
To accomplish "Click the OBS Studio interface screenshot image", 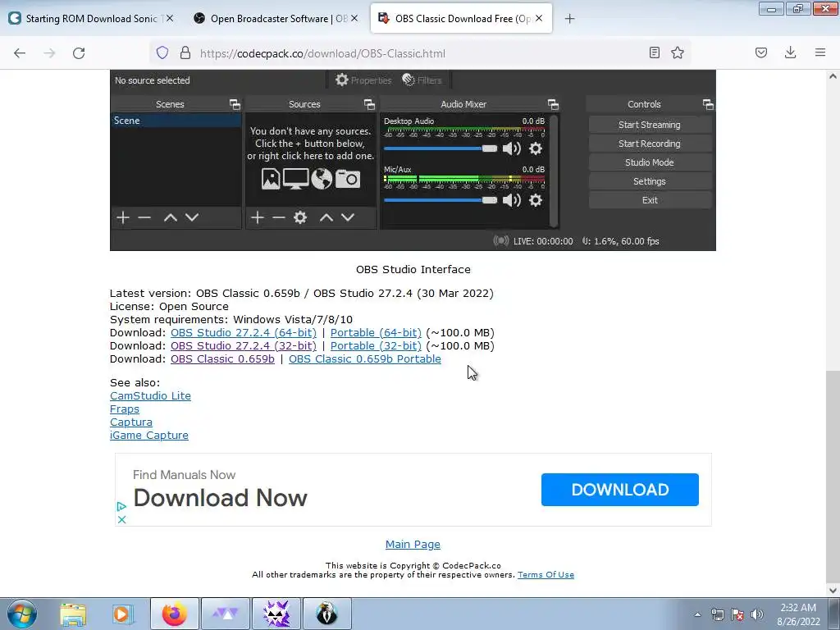I will click(413, 160).
